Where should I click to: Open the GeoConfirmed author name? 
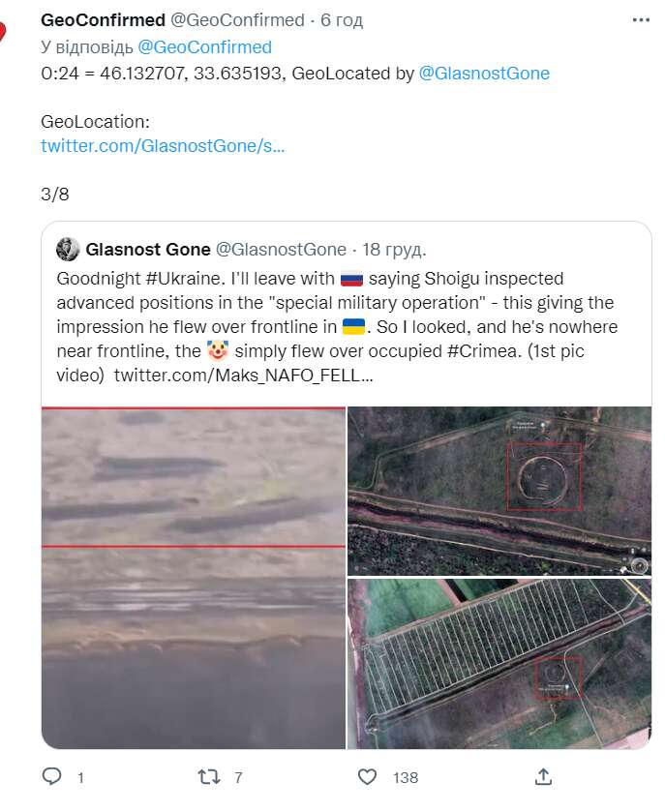[x=103, y=20]
